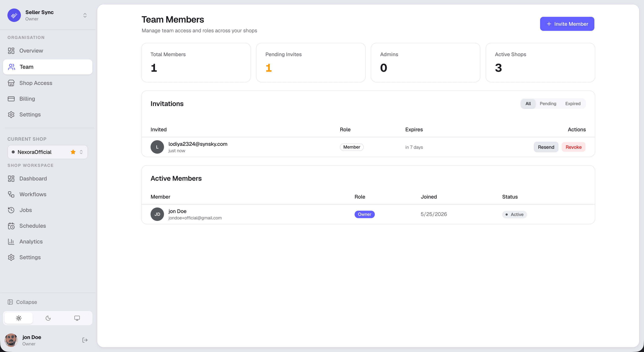
Task: Open the Overview menu item
Action: [47, 51]
